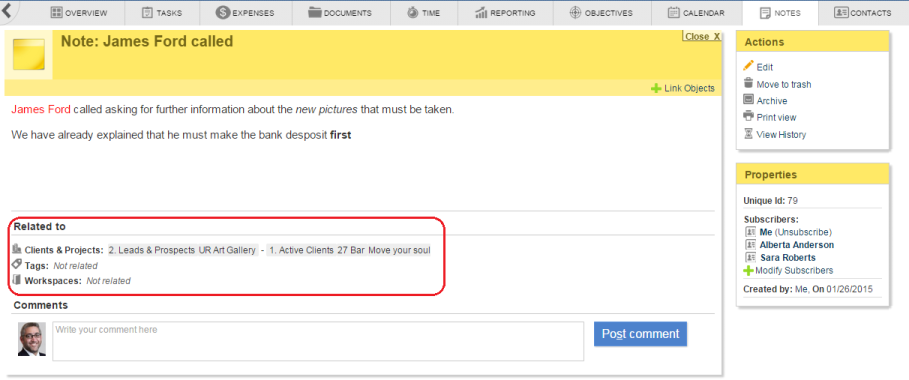
Task: Open the James Ford contact link
Action: click(x=41, y=109)
